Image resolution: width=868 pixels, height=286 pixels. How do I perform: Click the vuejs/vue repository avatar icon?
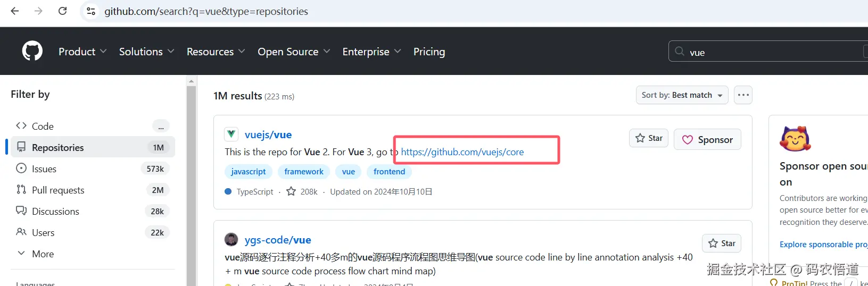coord(231,134)
